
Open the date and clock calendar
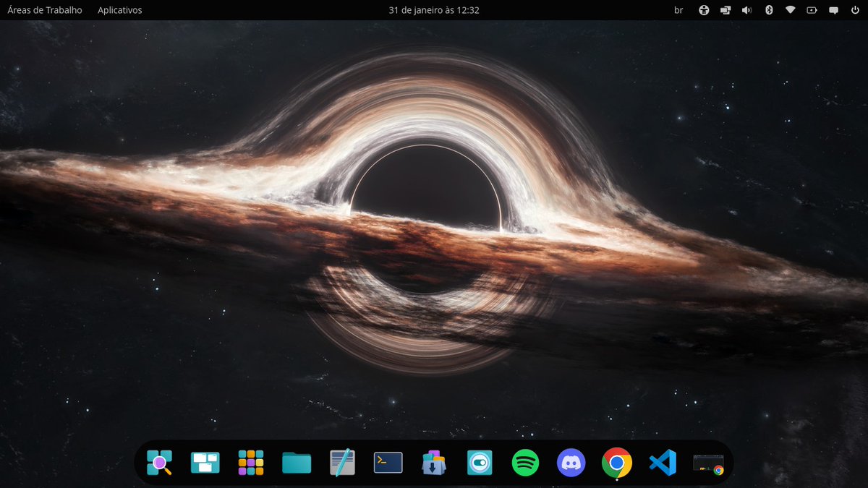pos(434,10)
